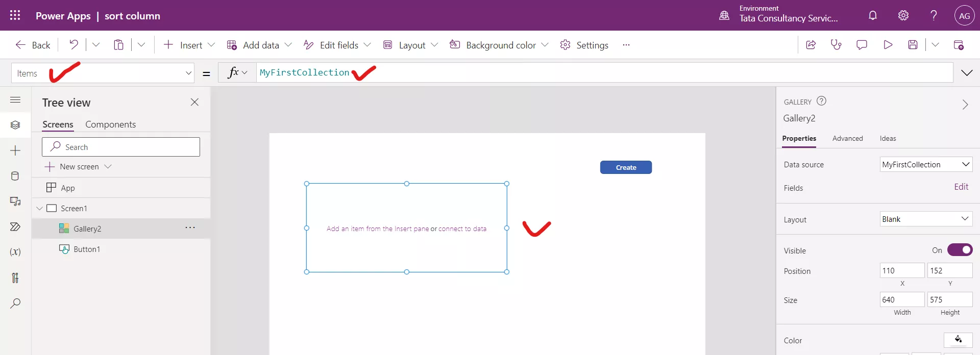The image size is (980, 355).
Task: Click the formula bar input
Action: coord(604,72)
